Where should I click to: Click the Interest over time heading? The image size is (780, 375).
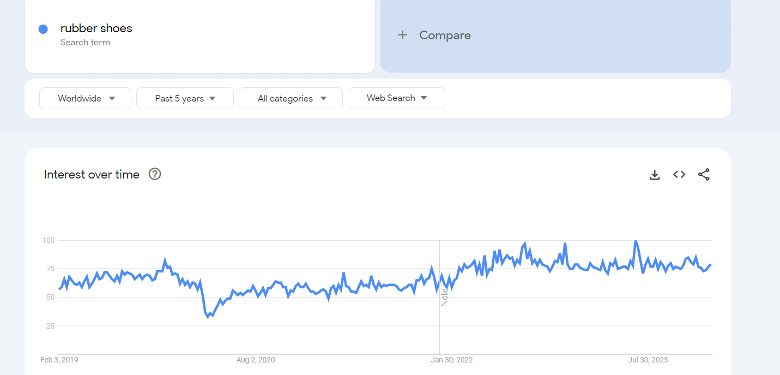pos(92,175)
